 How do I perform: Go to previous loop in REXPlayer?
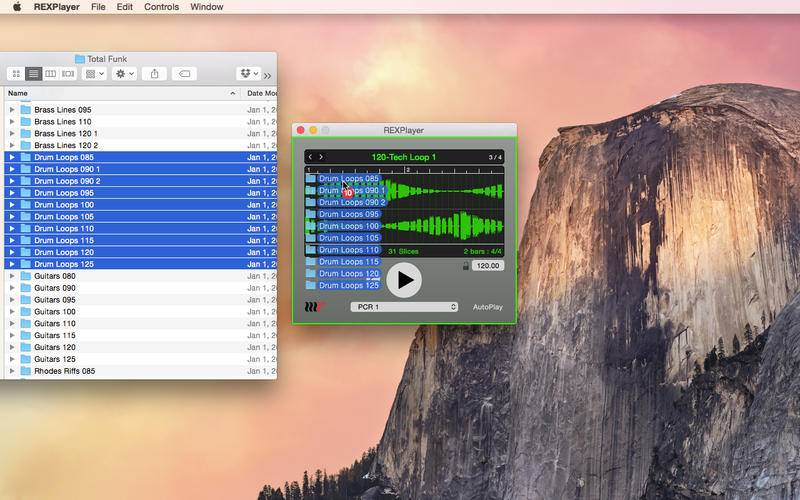click(310, 157)
